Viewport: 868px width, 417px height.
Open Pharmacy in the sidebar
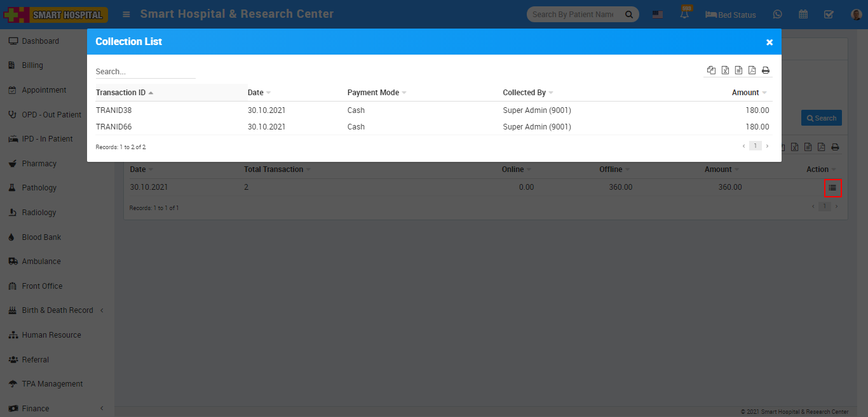click(39, 164)
